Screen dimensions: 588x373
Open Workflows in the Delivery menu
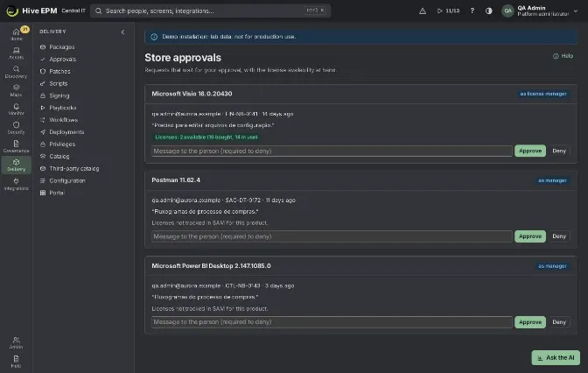[63, 120]
